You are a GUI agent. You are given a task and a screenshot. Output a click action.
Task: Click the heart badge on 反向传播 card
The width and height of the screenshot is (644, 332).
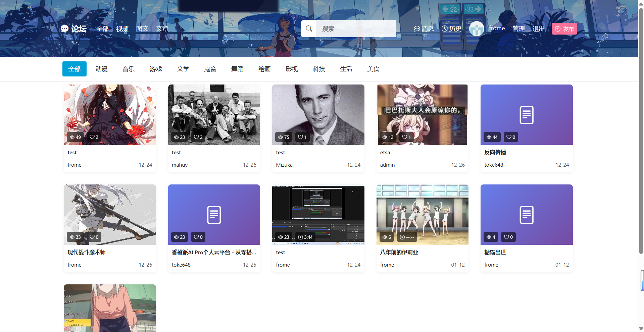[x=511, y=137]
